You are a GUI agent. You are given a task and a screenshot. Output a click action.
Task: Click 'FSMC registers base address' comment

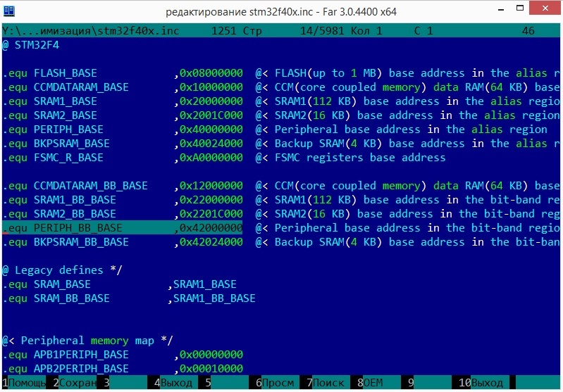[360, 158]
